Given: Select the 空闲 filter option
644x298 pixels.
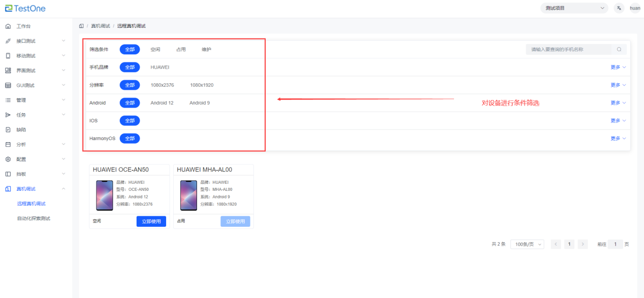Looking at the screenshot, I should point(155,50).
